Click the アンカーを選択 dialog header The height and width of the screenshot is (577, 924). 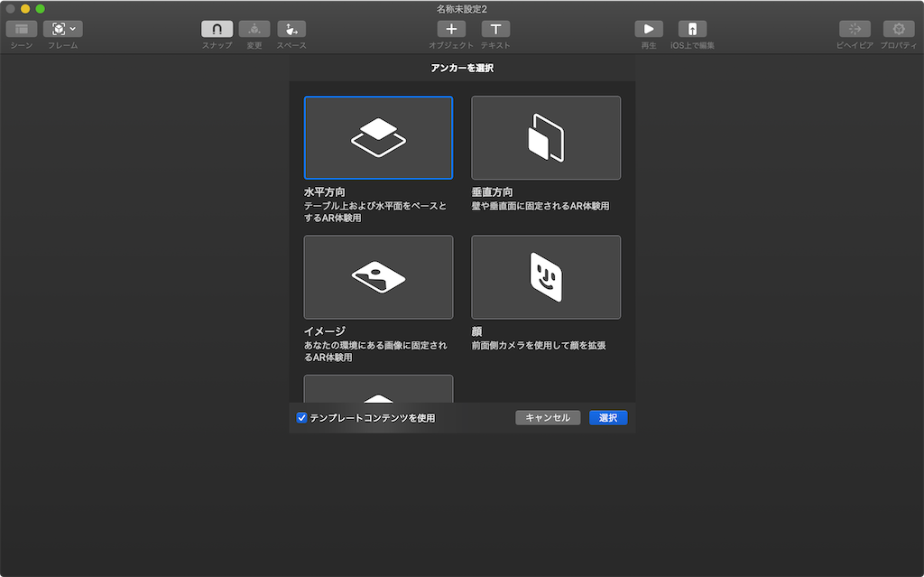pos(461,67)
